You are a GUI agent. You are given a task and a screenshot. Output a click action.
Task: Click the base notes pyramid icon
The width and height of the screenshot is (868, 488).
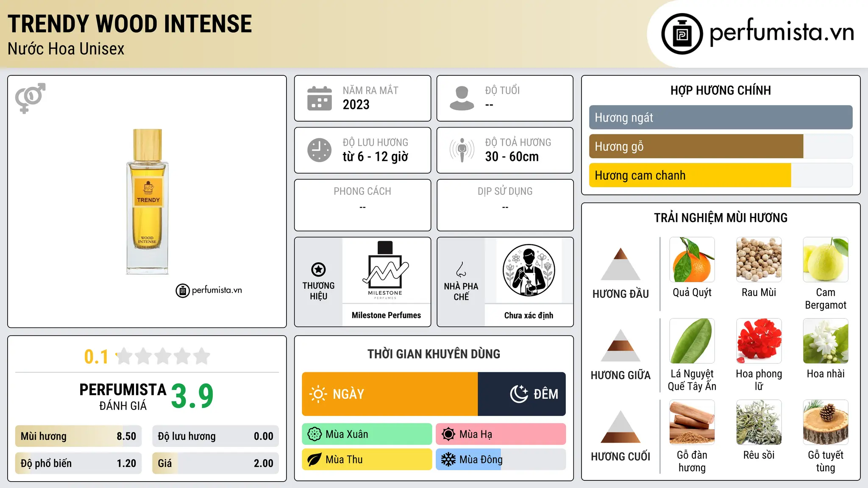coord(620,427)
